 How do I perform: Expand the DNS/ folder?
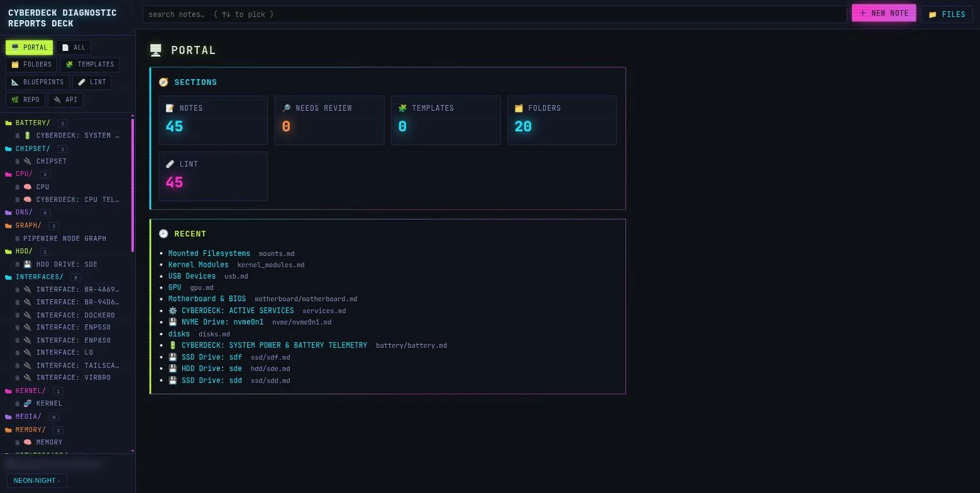click(24, 213)
